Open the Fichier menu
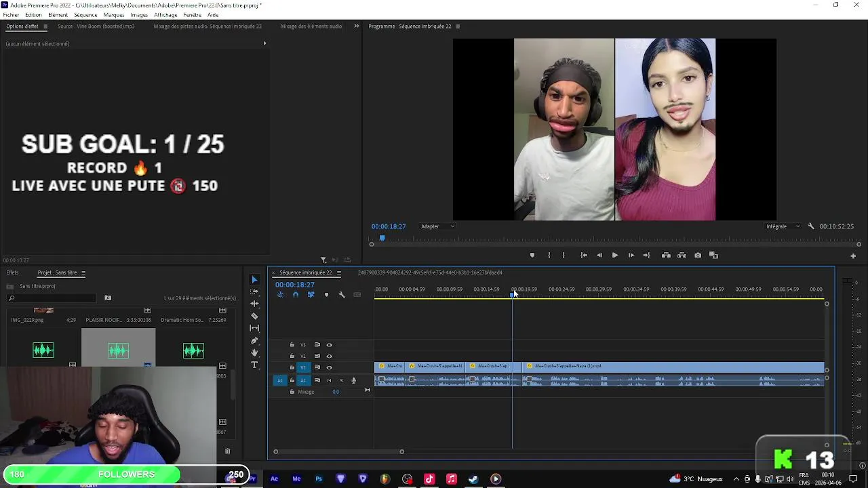Screen dimensions: 868x488 point(11,15)
